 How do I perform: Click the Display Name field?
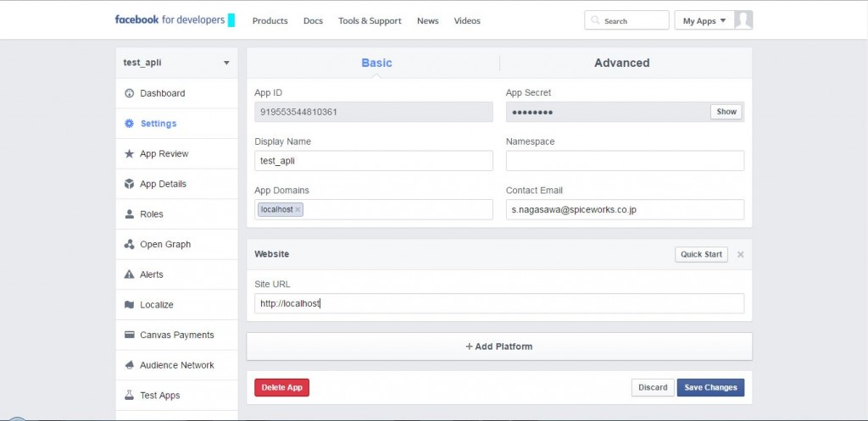click(374, 161)
